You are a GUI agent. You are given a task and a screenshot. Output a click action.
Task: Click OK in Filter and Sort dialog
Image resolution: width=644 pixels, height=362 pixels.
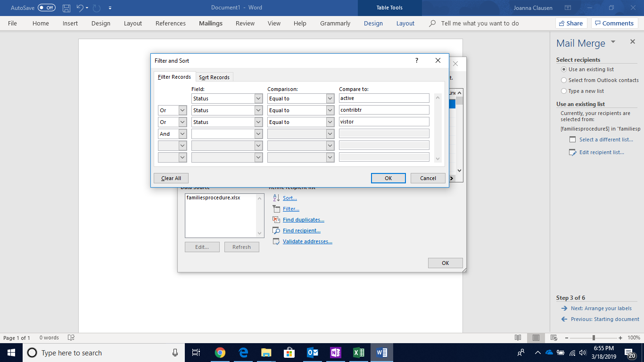click(x=388, y=178)
